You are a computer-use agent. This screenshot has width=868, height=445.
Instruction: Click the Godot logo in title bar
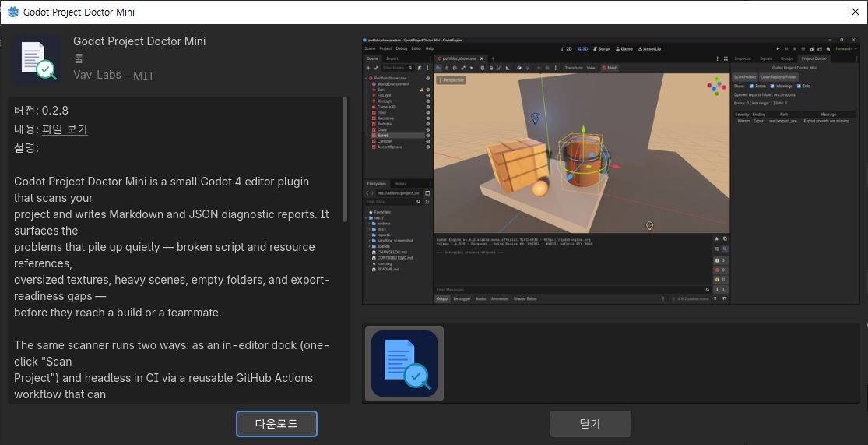[12, 12]
